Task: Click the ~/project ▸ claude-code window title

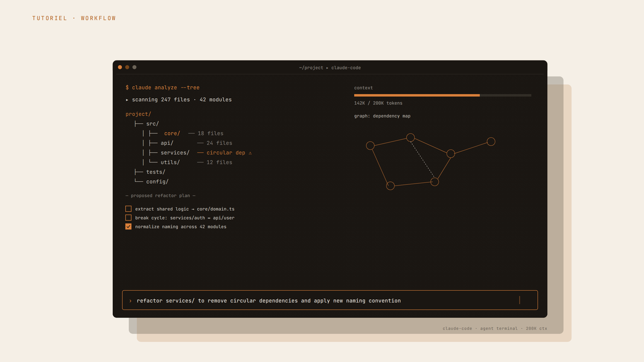Action: click(x=330, y=68)
